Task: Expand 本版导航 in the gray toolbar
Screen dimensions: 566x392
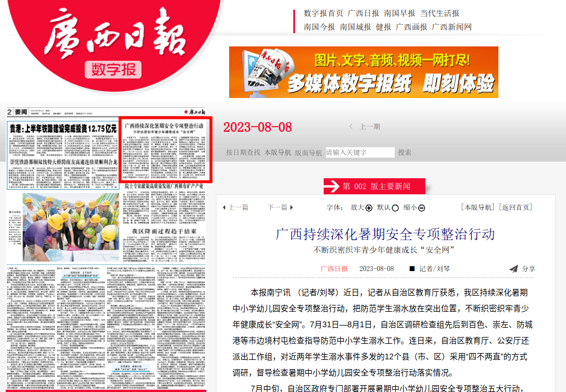Action: click(x=277, y=152)
